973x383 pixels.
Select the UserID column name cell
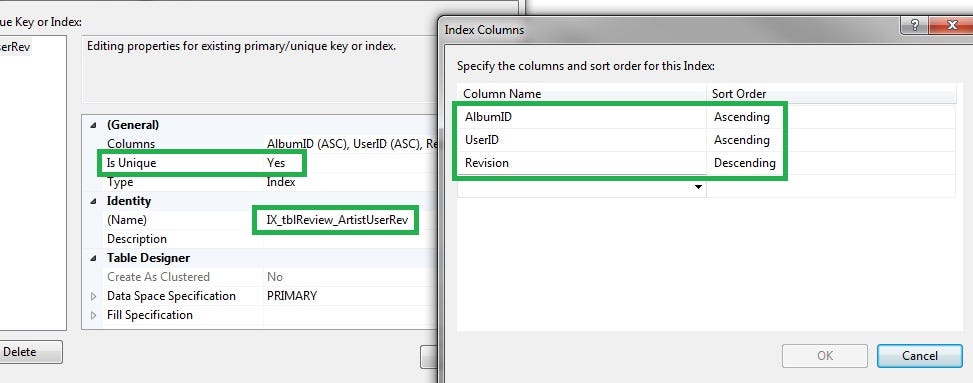582,140
